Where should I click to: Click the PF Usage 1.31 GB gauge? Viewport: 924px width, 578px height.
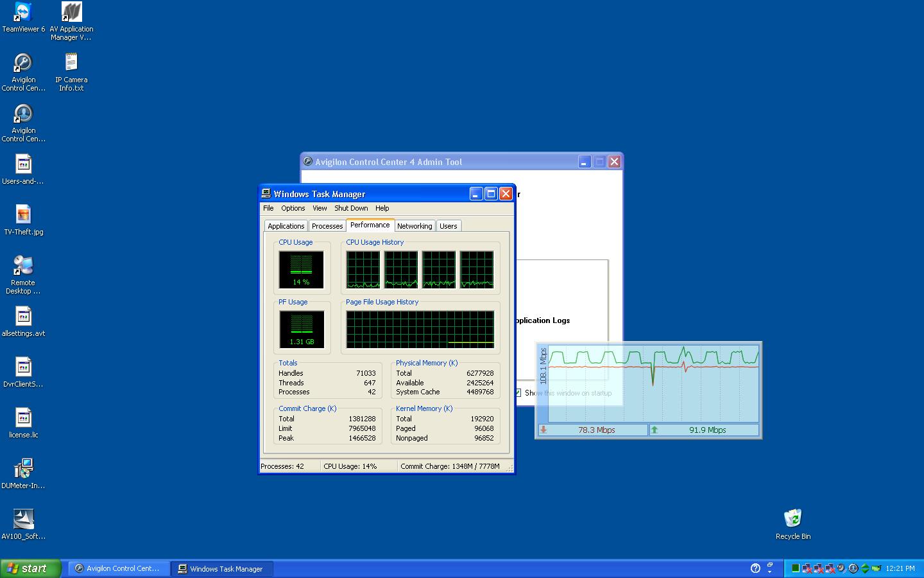coord(302,329)
